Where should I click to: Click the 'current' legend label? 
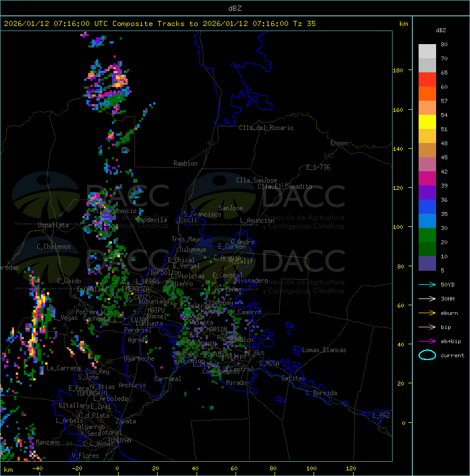[x=452, y=356]
